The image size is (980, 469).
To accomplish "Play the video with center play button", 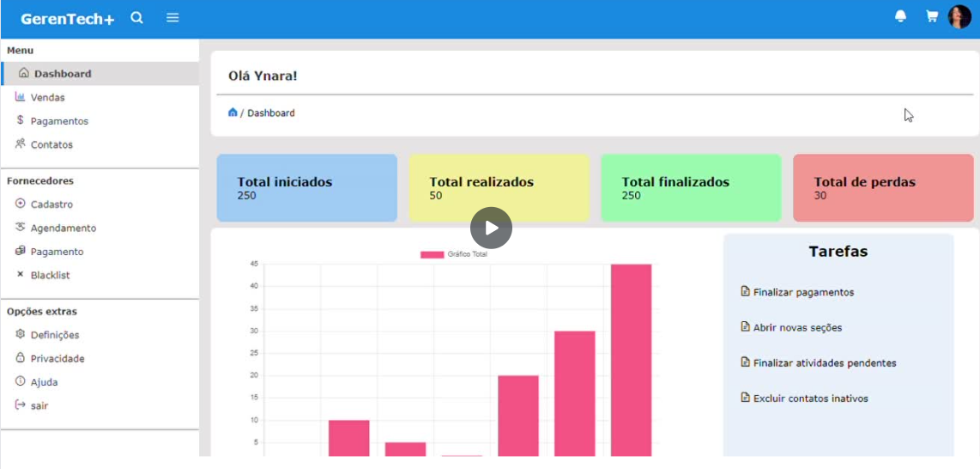I will [491, 228].
